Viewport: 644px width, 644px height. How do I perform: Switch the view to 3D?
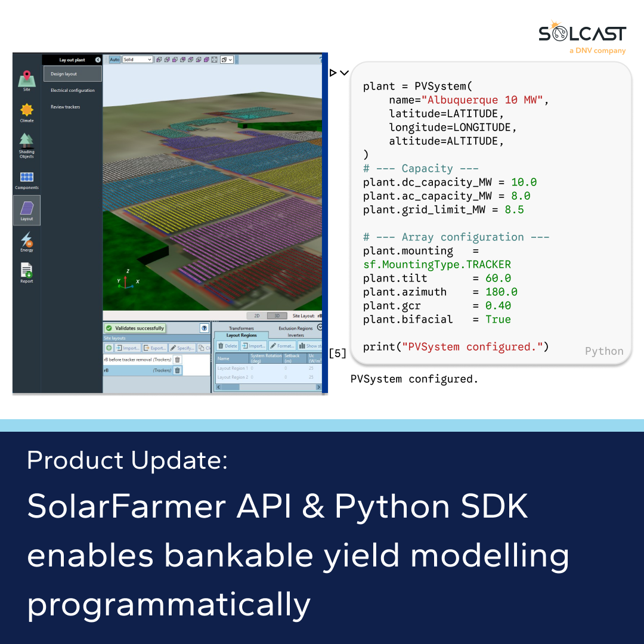point(277,316)
